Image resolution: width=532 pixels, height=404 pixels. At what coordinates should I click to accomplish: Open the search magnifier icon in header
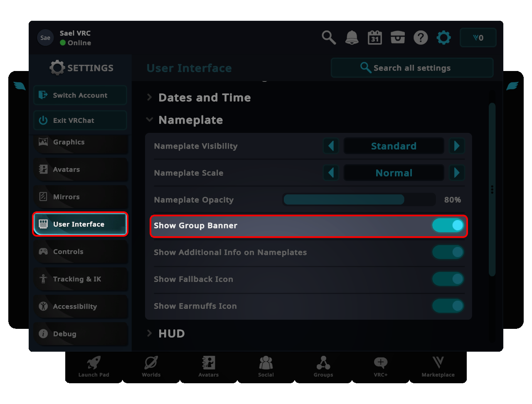click(x=329, y=38)
